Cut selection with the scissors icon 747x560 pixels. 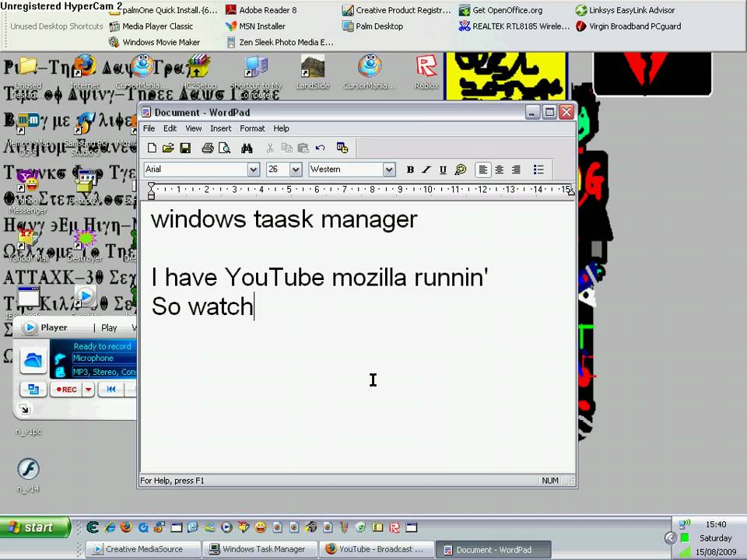(x=270, y=148)
